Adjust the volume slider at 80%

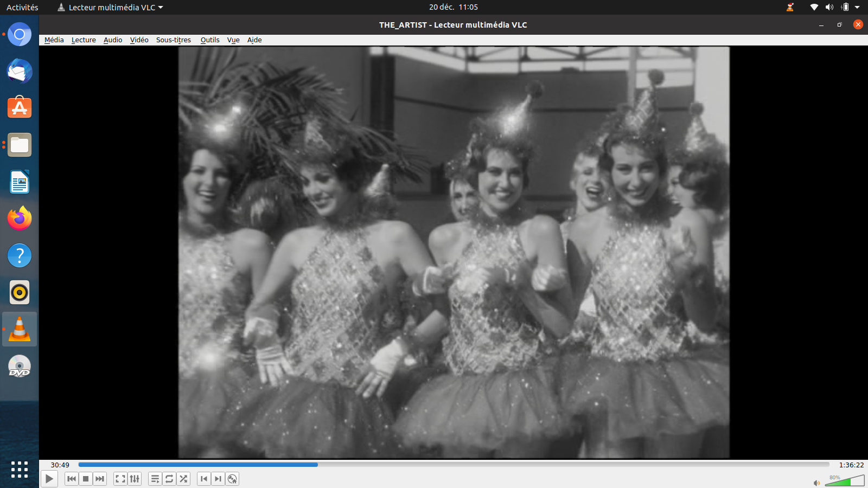point(845,481)
